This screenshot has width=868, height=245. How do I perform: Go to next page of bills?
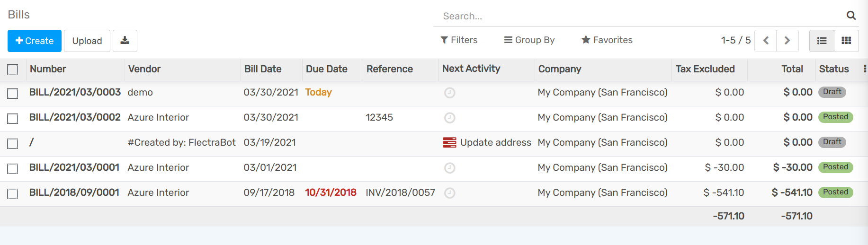click(x=787, y=41)
